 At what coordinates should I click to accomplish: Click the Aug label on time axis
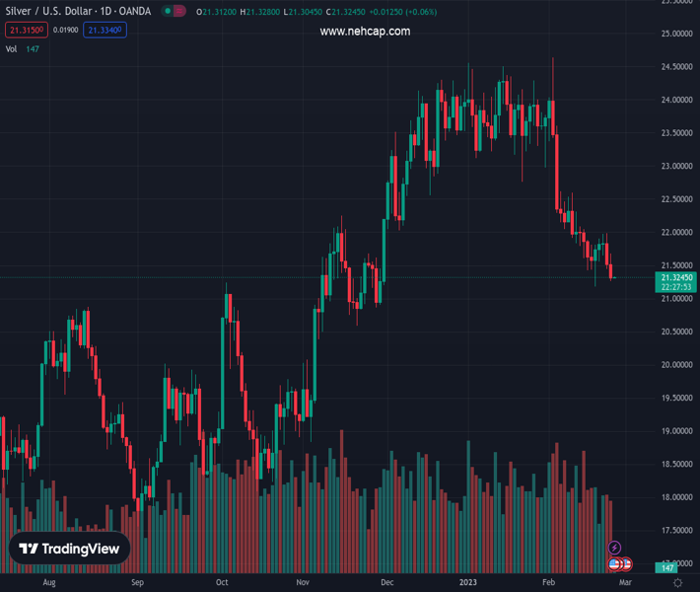(49, 583)
